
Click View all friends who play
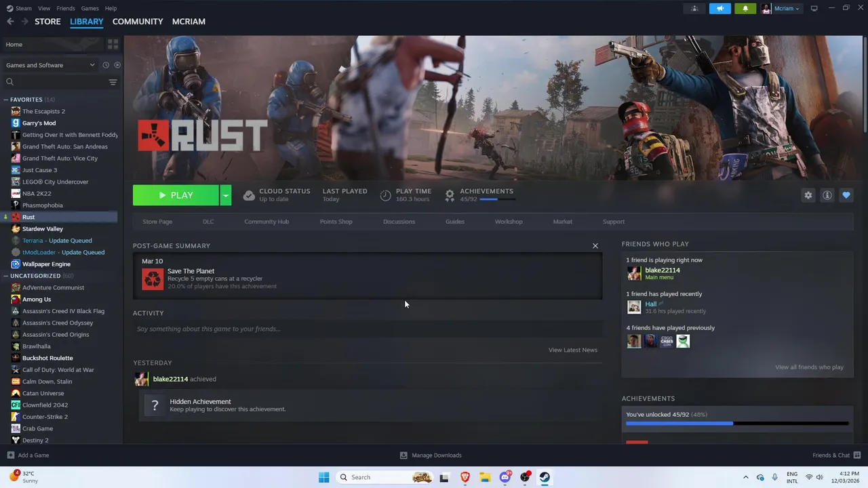(809, 367)
